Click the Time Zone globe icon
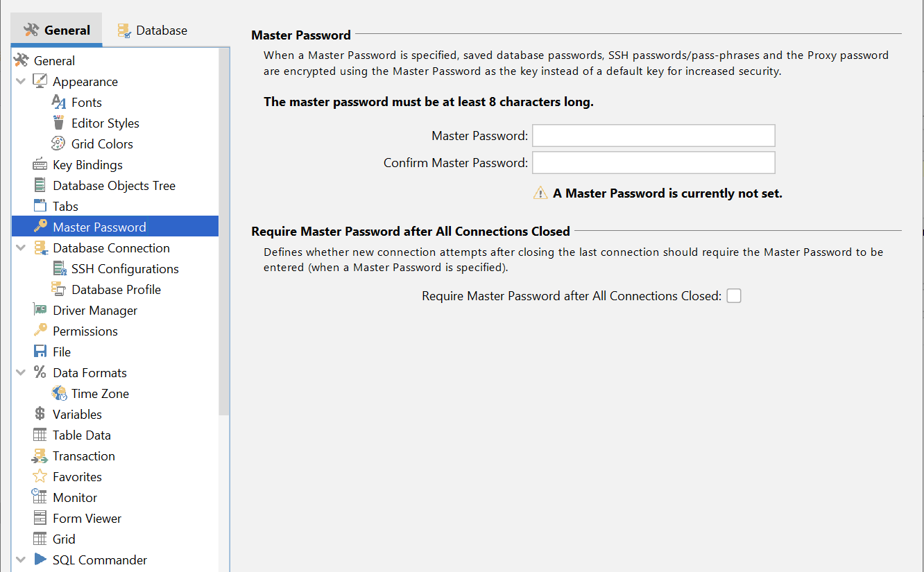 click(x=59, y=394)
